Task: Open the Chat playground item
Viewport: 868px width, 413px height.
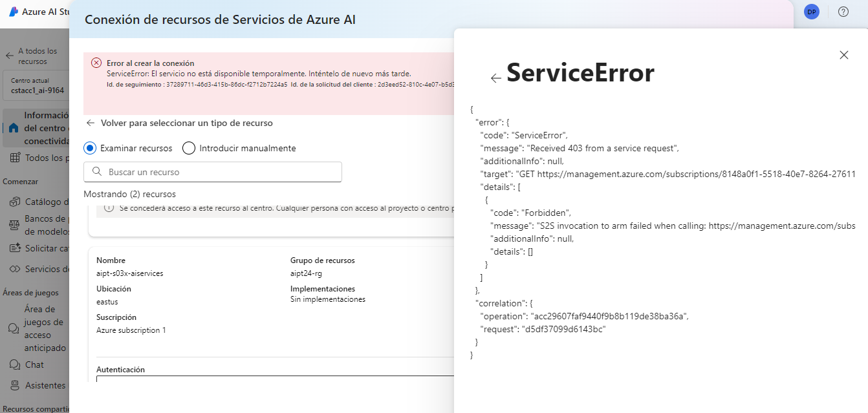Action: tap(36, 365)
